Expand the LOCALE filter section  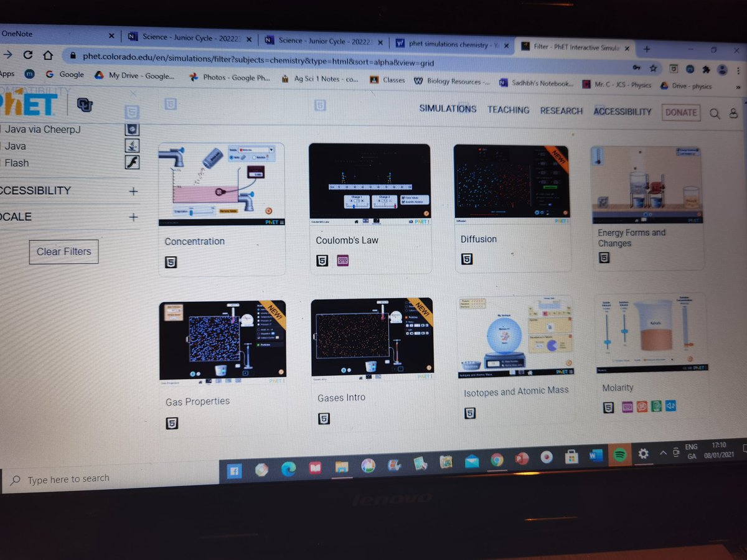click(x=133, y=217)
